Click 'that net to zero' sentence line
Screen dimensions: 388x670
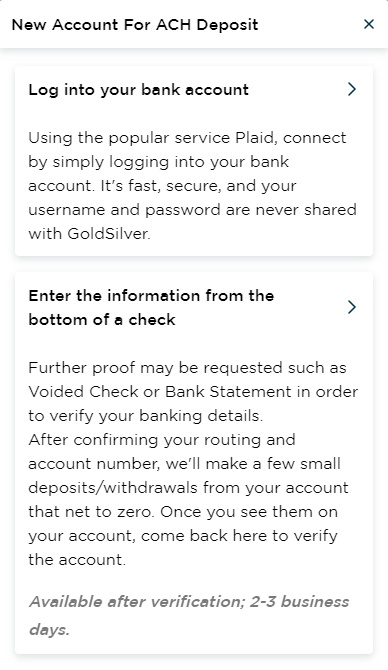(183, 511)
